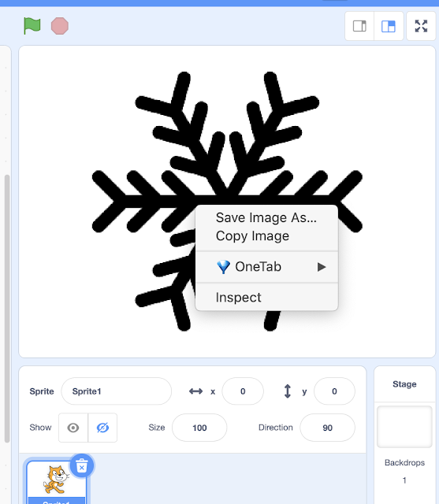The image size is (439, 504).
Task: Click the red stop sign button
Action: pyautogui.click(x=60, y=26)
